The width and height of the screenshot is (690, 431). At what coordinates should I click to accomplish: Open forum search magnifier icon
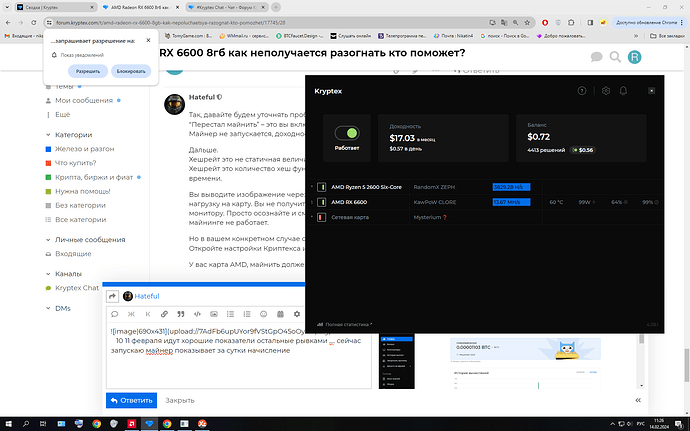pyautogui.click(x=615, y=57)
